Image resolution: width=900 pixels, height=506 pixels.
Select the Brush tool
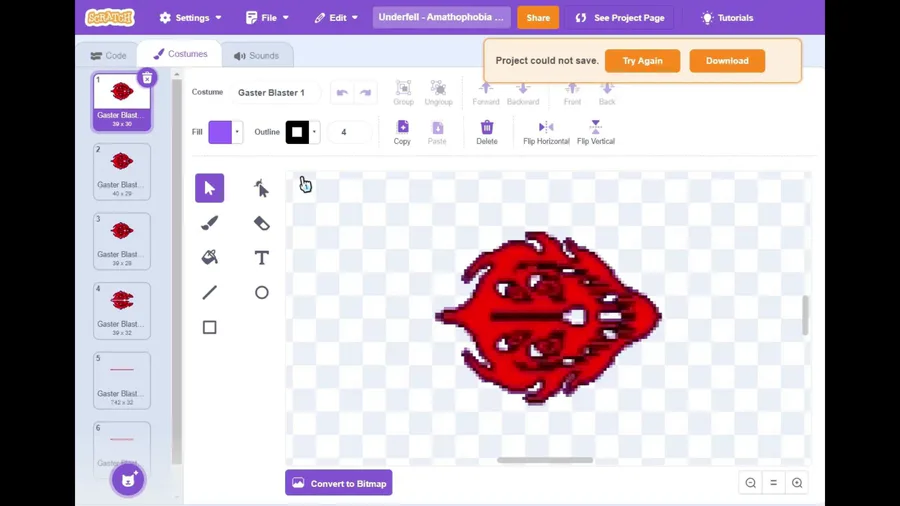[x=210, y=223]
